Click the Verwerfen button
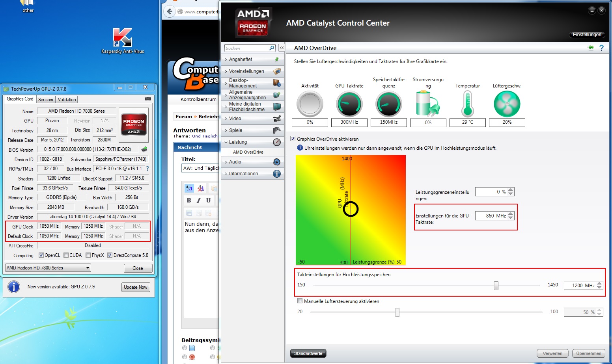Image resolution: width=612 pixels, height=364 pixels. (x=552, y=353)
